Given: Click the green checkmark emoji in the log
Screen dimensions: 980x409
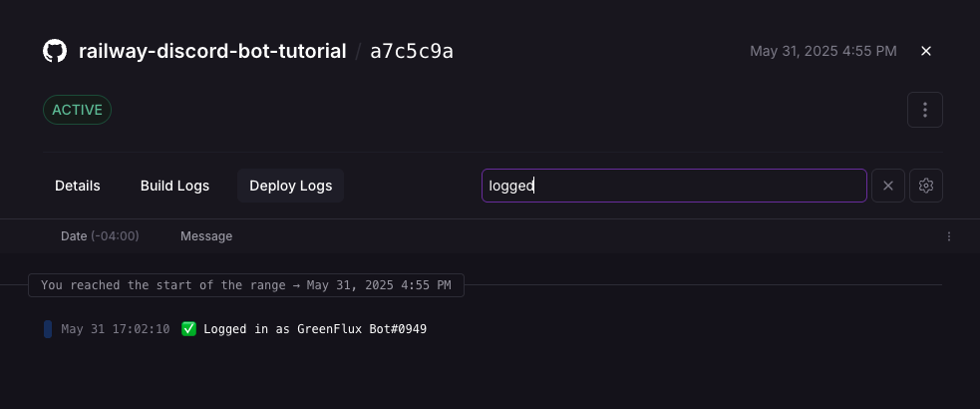Looking at the screenshot, I should [x=189, y=329].
